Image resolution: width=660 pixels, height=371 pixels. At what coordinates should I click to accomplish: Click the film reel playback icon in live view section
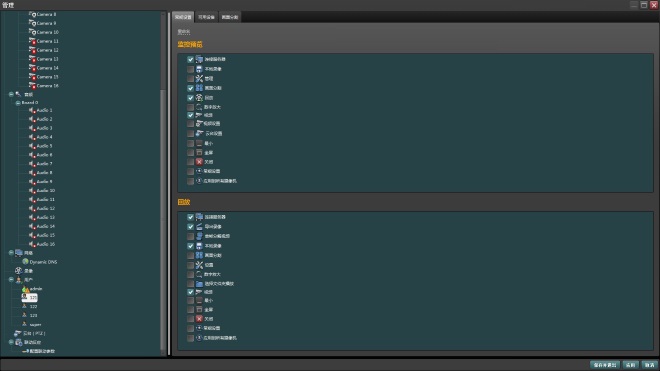199,98
